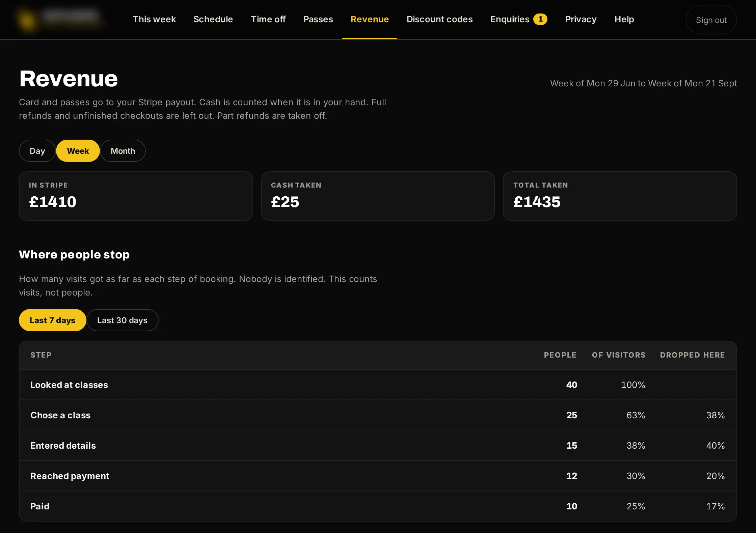This screenshot has width=756, height=533.
Task: Click the 40% dropped value for Entered details
Action: click(x=715, y=446)
